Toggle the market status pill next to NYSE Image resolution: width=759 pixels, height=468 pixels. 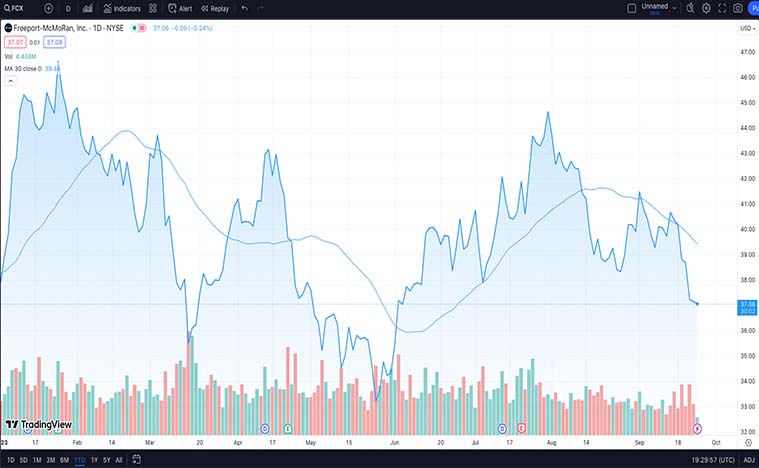click(138, 28)
